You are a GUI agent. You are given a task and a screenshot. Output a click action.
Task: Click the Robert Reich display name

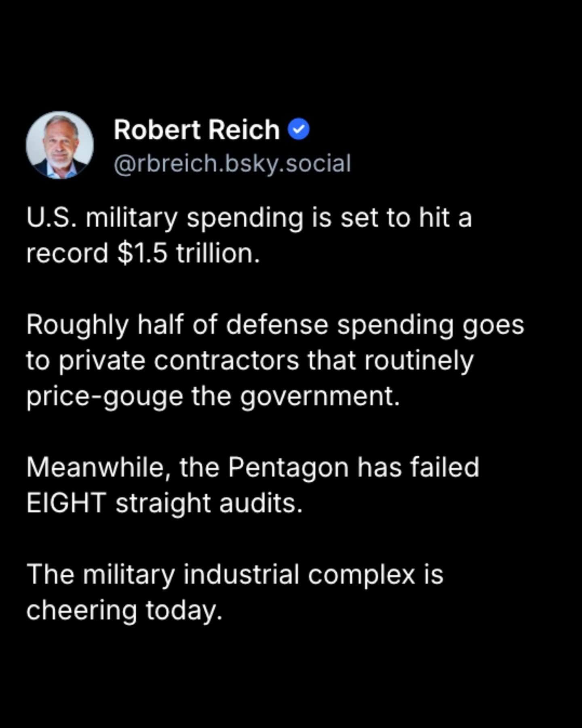[x=196, y=130]
